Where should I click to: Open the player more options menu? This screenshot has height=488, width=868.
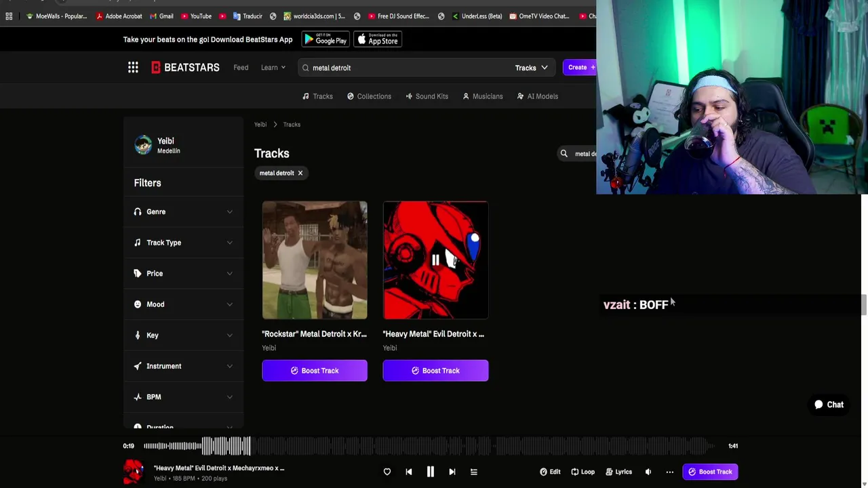coord(670,472)
